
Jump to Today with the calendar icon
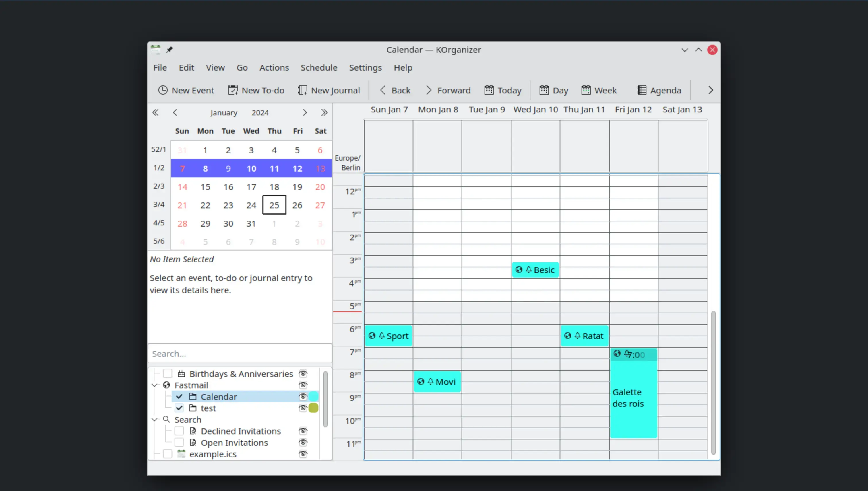click(x=489, y=90)
